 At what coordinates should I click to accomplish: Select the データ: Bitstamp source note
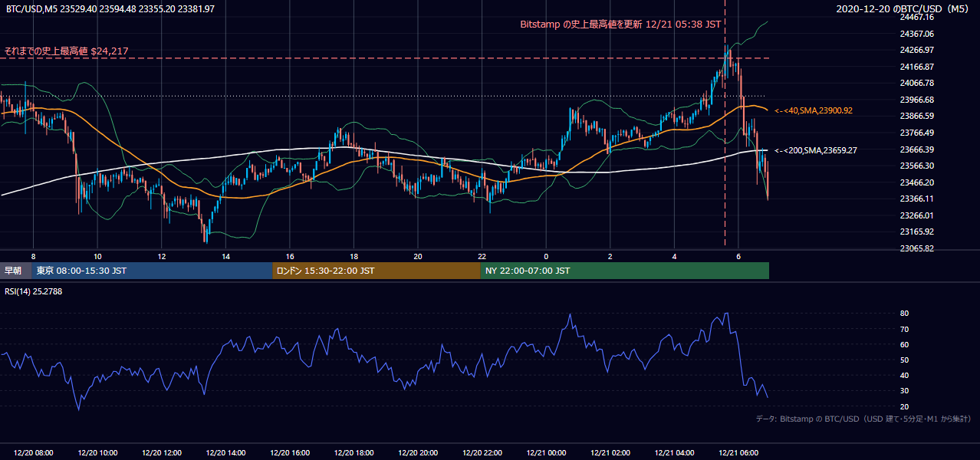(x=863, y=419)
